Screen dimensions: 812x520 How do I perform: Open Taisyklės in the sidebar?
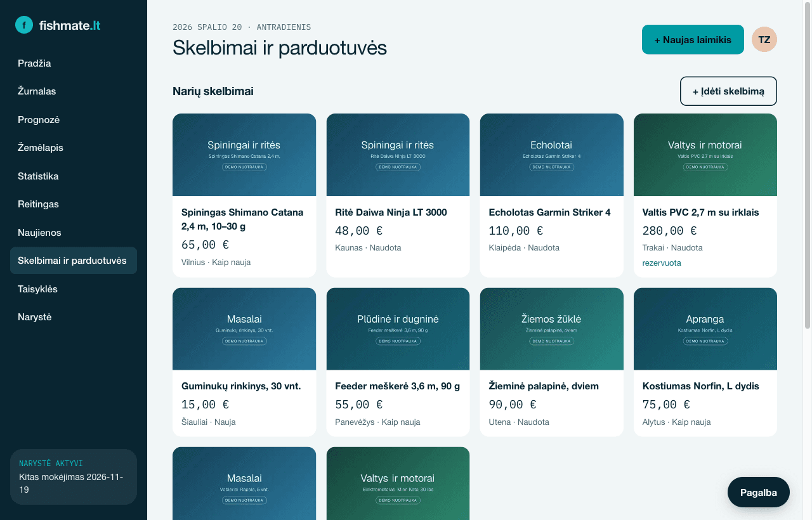tap(74, 289)
